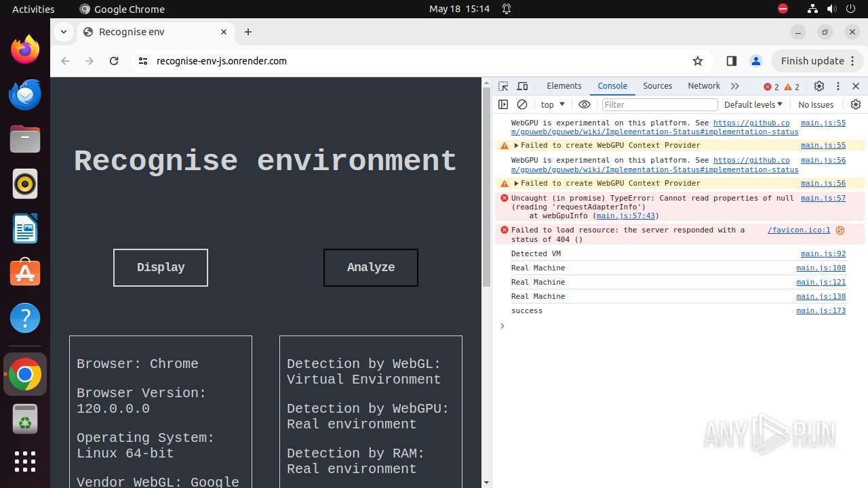Open Ubuntu Software from the dock
Image resolution: width=868 pixels, height=488 pixels.
(25, 273)
